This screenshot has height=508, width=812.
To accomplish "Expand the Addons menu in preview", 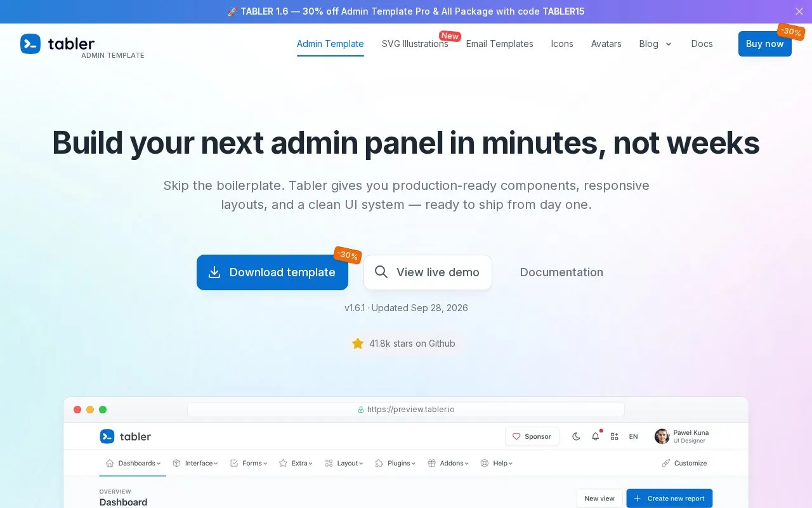I will point(448,464).
